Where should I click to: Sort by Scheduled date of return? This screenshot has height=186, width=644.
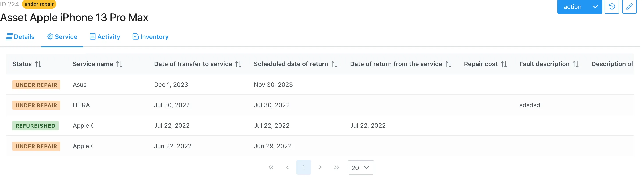click(334, 65)
